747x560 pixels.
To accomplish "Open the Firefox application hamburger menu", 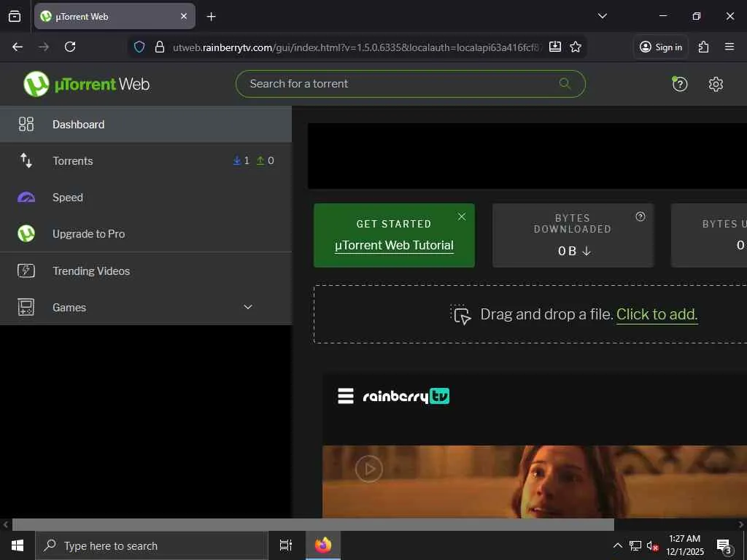I will [x=729, y=47].
